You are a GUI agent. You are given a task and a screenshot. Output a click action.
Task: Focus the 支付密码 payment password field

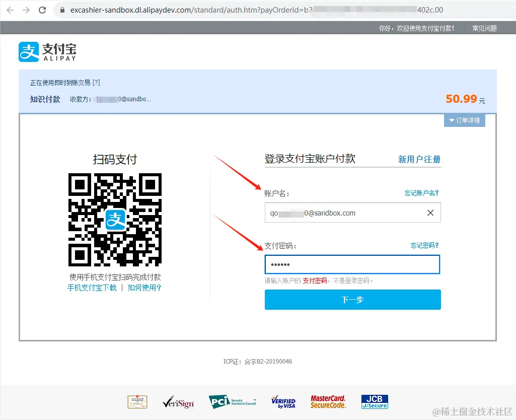[x=352, y=264]
